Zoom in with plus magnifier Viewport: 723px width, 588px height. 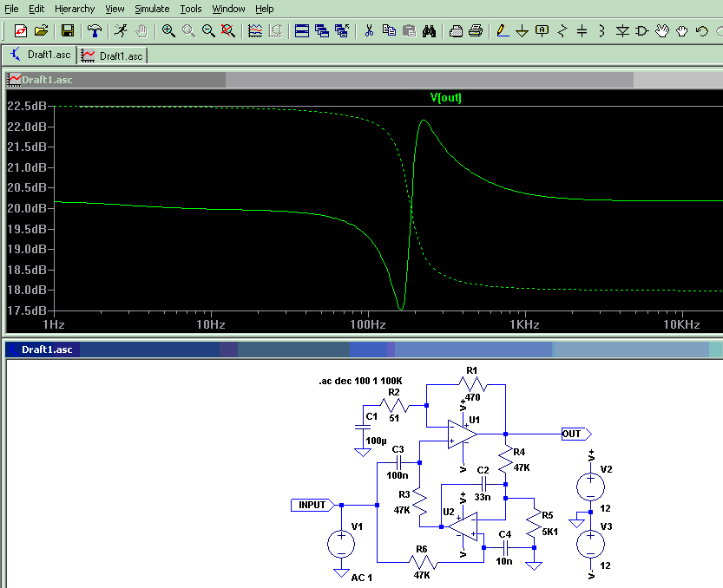pyautogui.click(x=168, y=31)
